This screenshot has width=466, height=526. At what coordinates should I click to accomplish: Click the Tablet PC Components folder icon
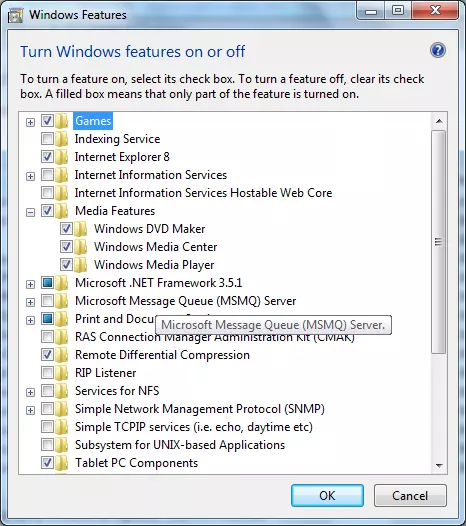click(61, 463)
